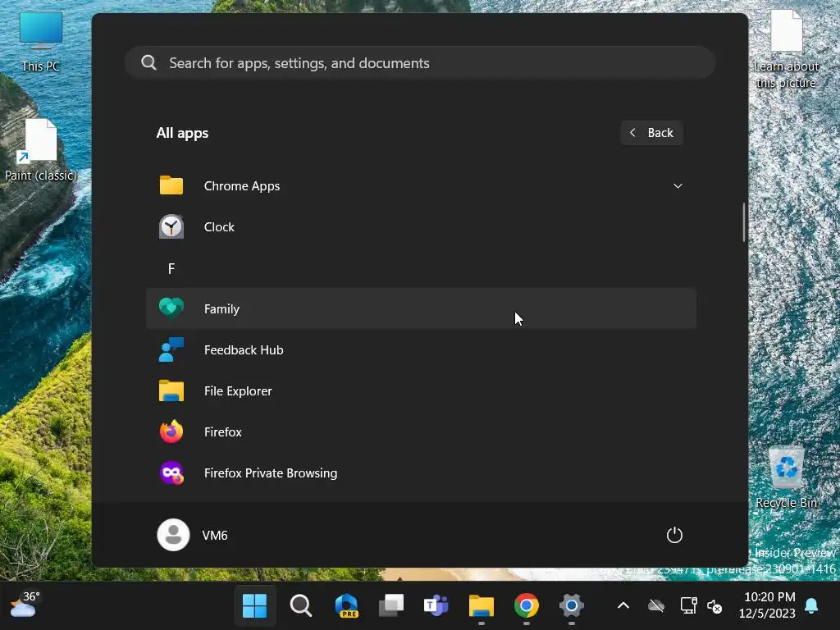Viewport: 840px width, 630px height.
Task: Launch Microsoft Teams from the taskbar
Action: pyautogui.click(x=436, y=605)
